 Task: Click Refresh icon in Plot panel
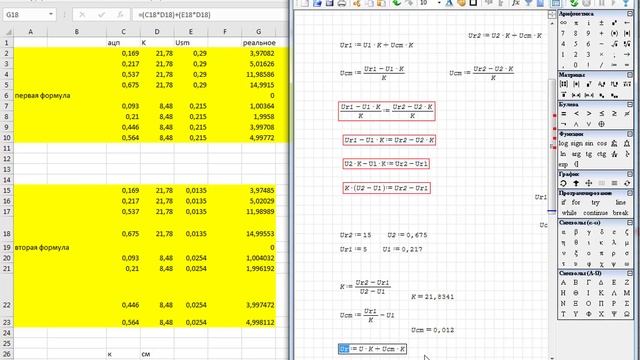[x=627, y=184]
